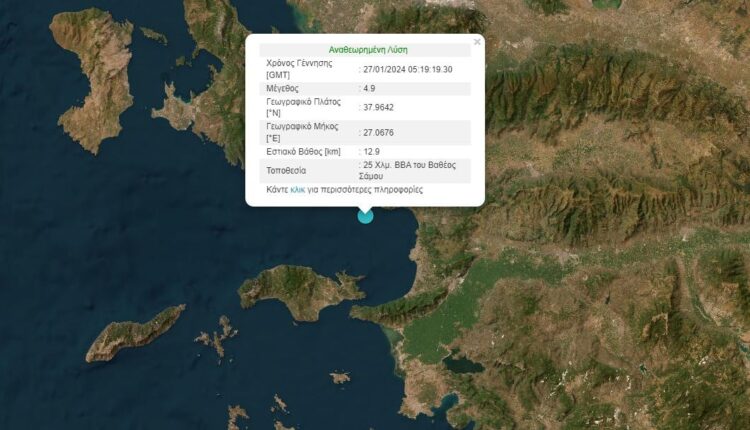Click the "Μέγεθος" row label
The width and height of the screenshot is (750, 430).
coord(285,87)
